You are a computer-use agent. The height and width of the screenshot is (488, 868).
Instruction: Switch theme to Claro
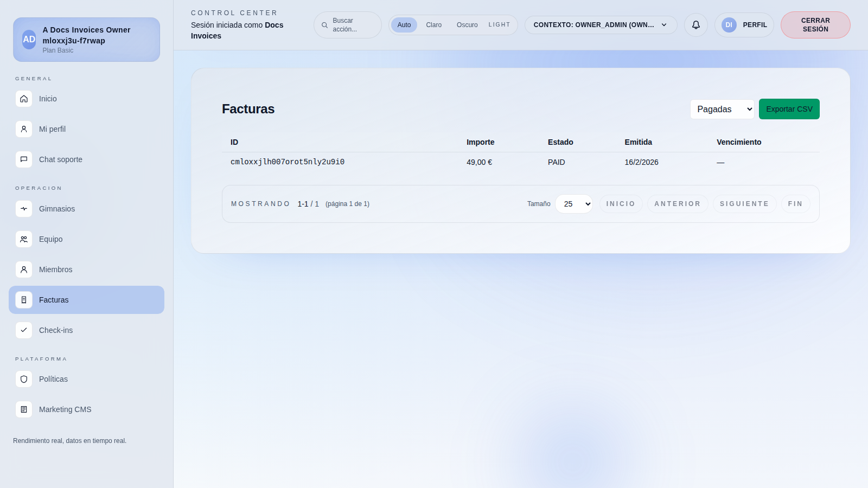(x=433, y=24)
